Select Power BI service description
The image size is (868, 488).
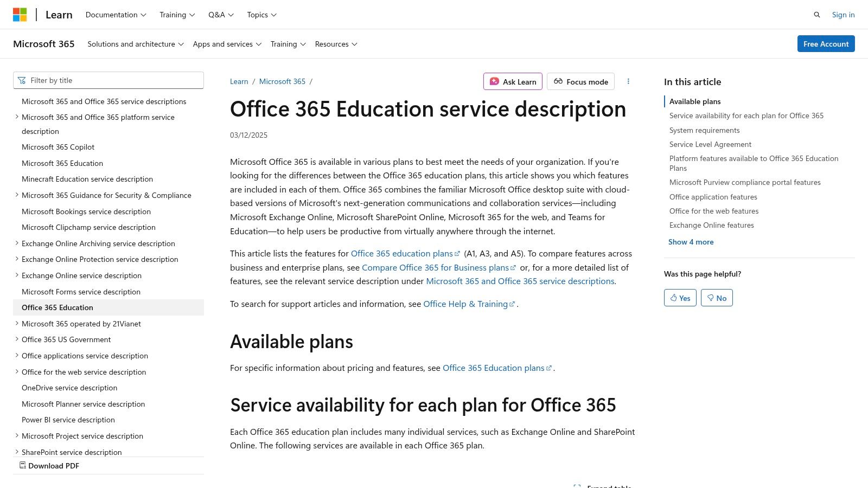tap(68, 420)
